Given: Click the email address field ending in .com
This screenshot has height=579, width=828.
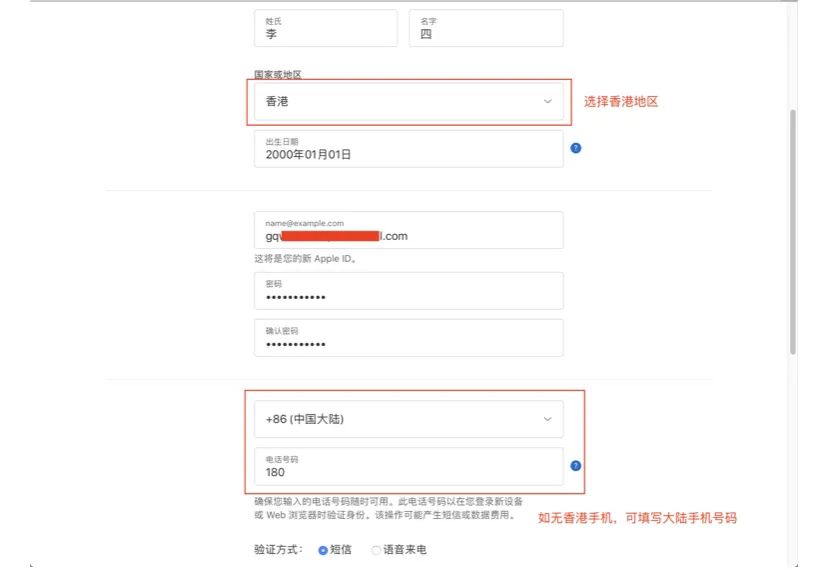Looking at the screenshot, I should (x=410, y=231).
